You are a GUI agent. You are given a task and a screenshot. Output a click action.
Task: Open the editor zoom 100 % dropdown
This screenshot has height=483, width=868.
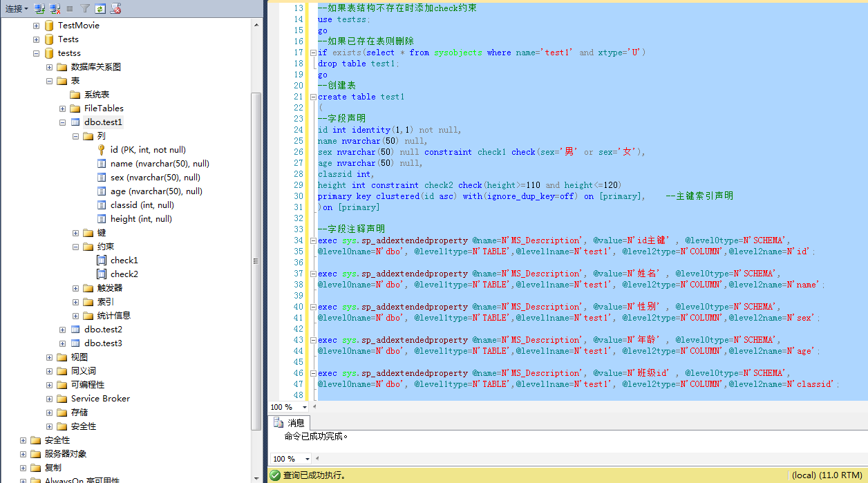click(305, 408)
